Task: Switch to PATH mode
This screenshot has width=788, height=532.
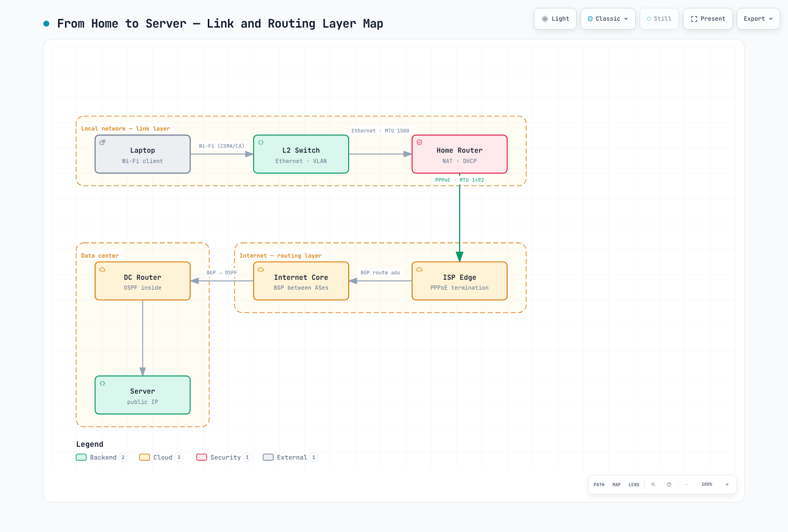Action: coord(599,485)
